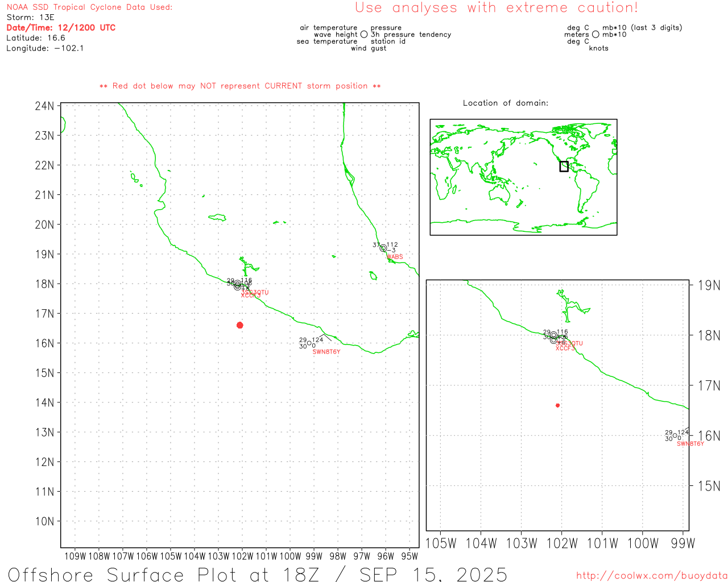Click the red storm position dot on main map
Screen dimensions: 728x582
(x=239, y=325)
